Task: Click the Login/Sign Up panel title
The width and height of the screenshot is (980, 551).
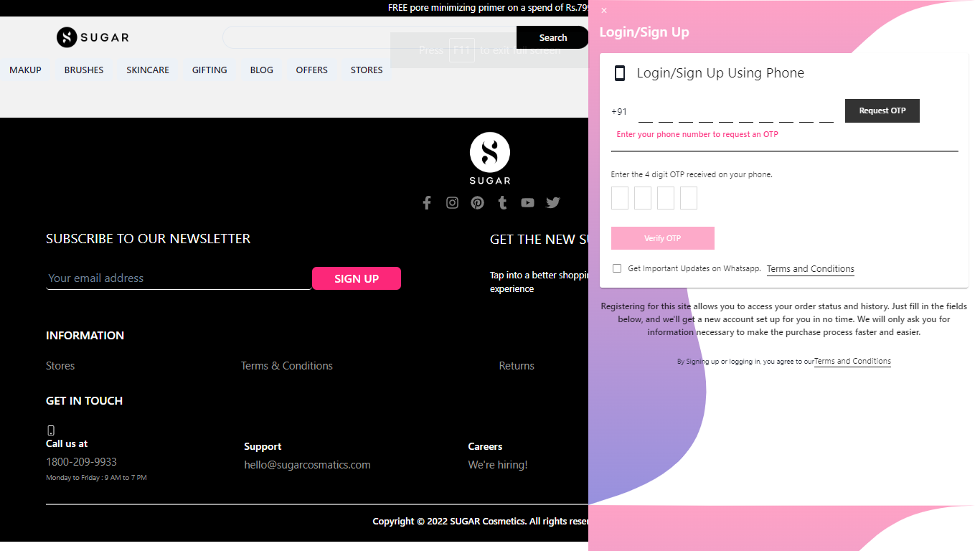Action: 644,32
